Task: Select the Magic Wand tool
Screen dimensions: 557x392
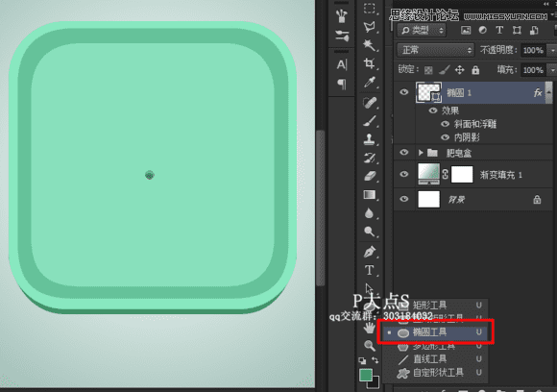Action: point(370,45)
